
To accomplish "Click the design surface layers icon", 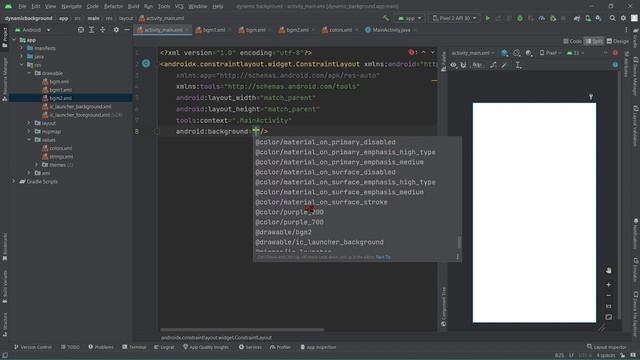I will [x=504, y=53].
